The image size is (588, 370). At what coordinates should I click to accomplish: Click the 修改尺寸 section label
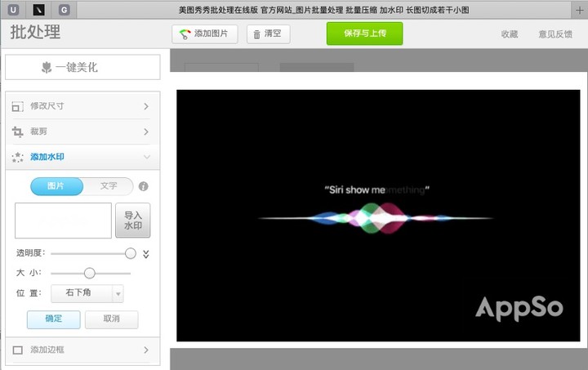pyautogui.click(x=47, y=106)
